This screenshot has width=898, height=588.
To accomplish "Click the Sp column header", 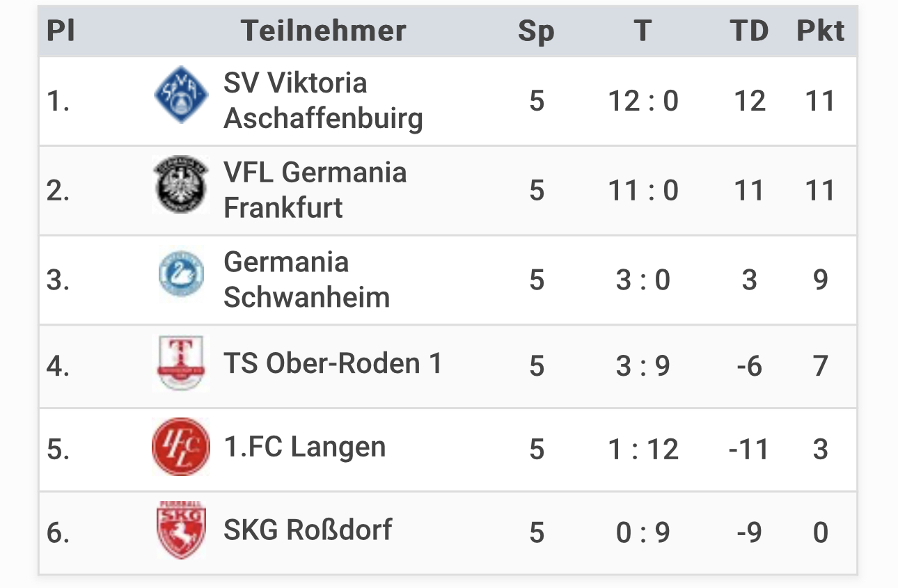I will [536, 32].
